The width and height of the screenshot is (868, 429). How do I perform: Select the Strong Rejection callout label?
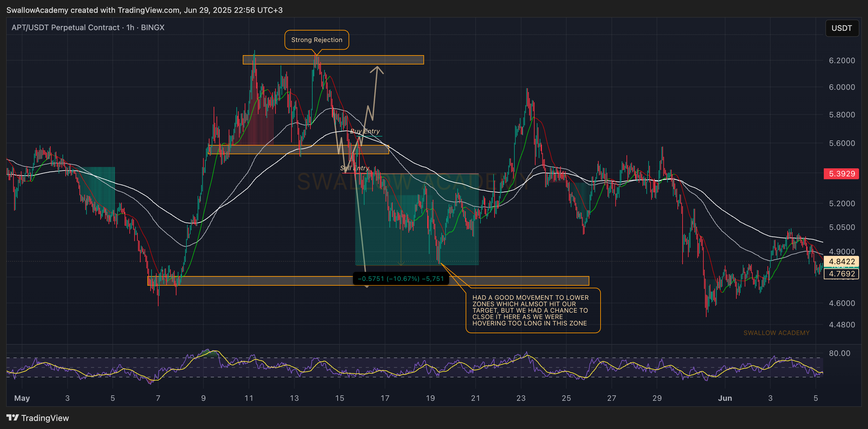(x=316, y=40)
